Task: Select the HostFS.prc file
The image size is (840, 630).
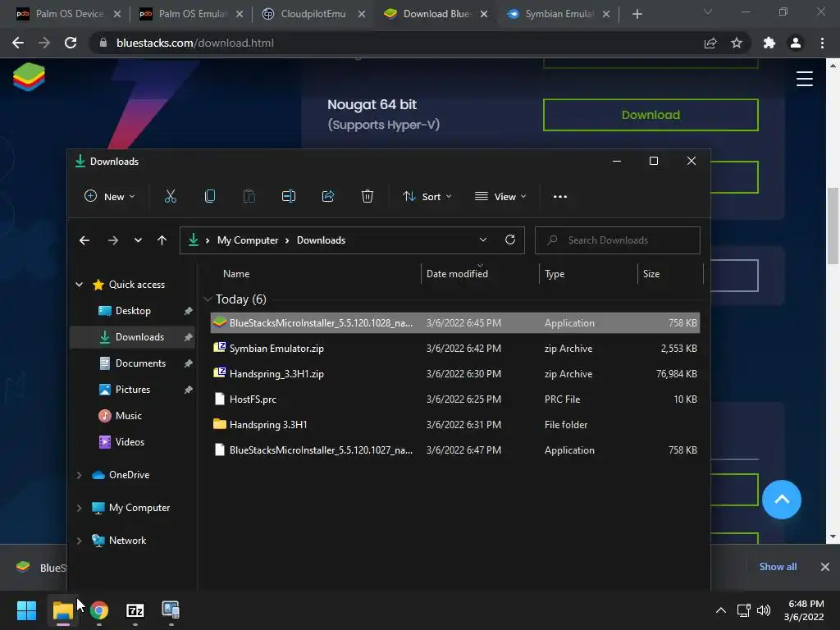Action: [x=454, y=399]
